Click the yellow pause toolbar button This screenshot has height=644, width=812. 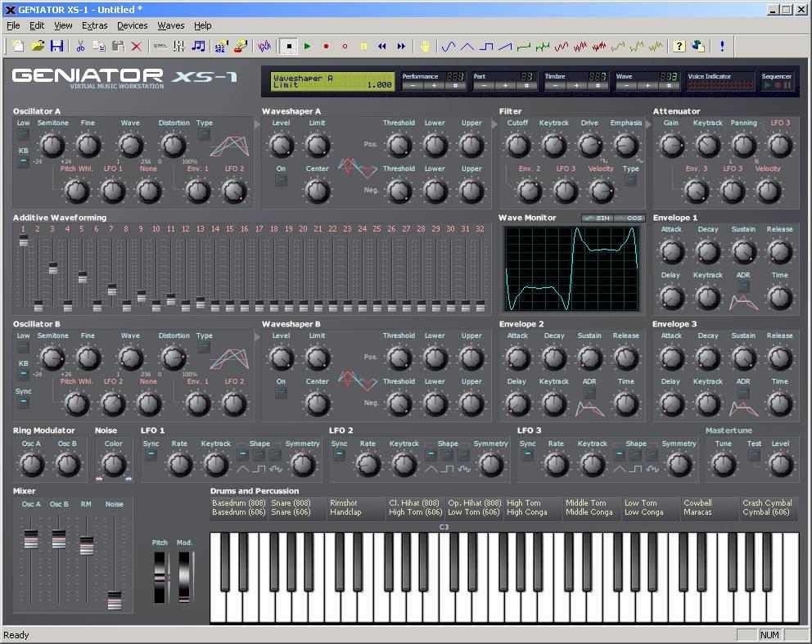click(x=363, y=46)
